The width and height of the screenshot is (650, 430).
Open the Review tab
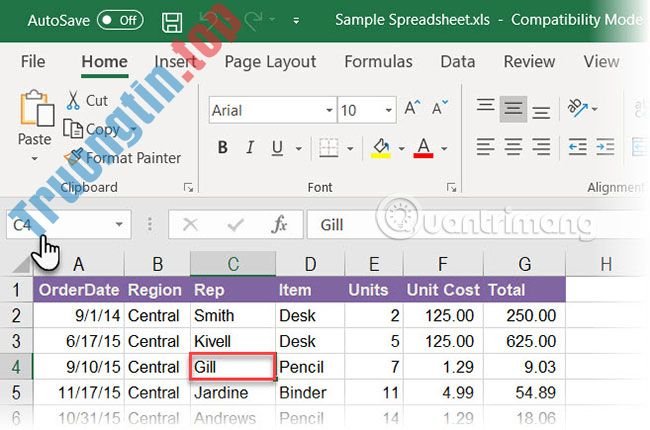coord(529,62)
